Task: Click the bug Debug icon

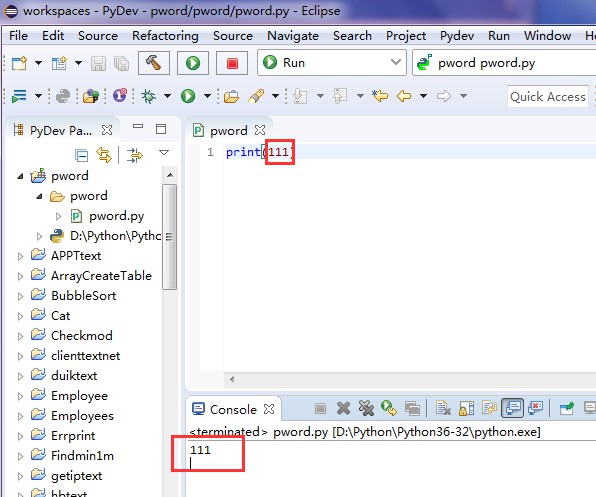Action: (148, 96)
